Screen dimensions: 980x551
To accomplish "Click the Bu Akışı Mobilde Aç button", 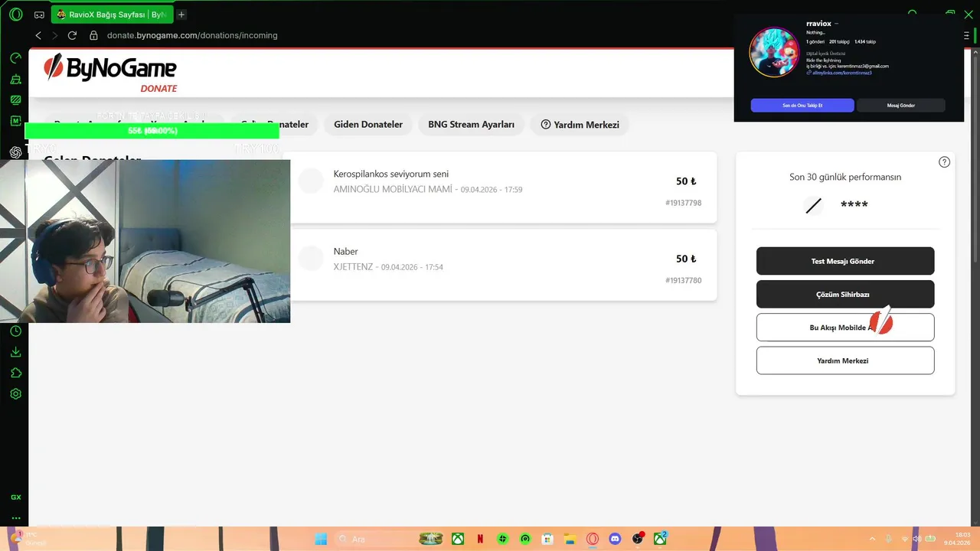I will click(845, 328).
